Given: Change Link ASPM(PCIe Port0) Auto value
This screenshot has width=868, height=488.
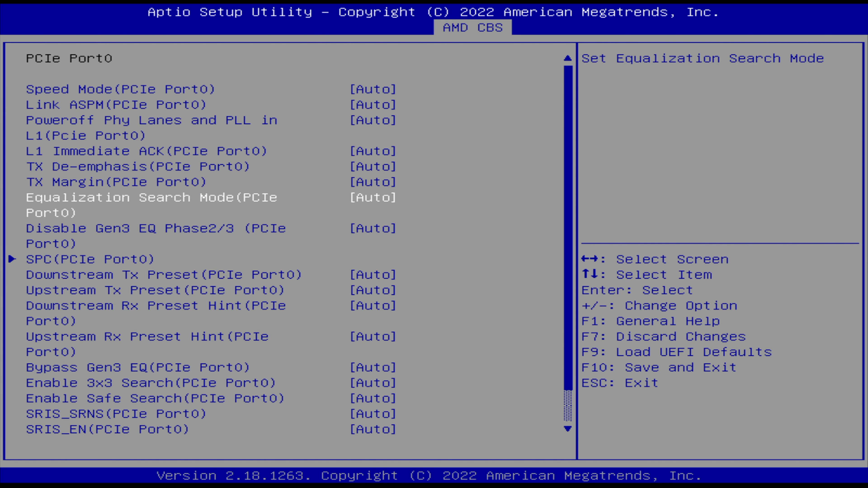Looking at the screenshot, I should point(373,105).
